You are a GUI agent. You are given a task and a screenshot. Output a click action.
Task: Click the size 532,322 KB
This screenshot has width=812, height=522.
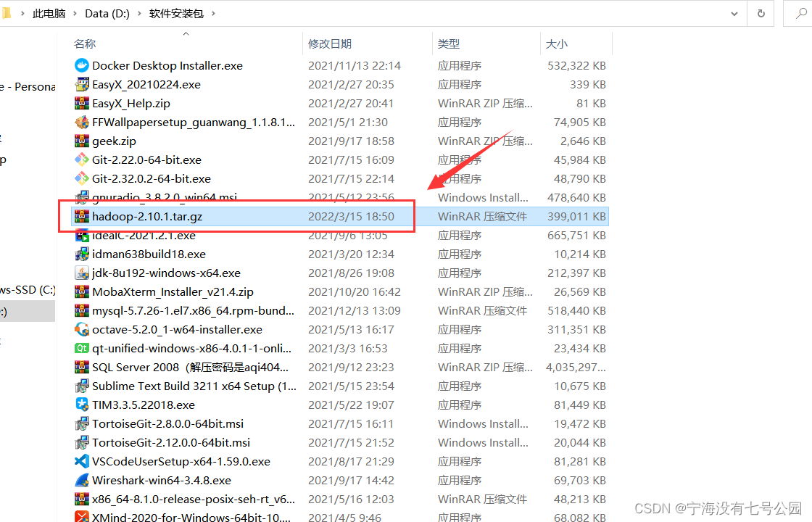tap(576, 66)
